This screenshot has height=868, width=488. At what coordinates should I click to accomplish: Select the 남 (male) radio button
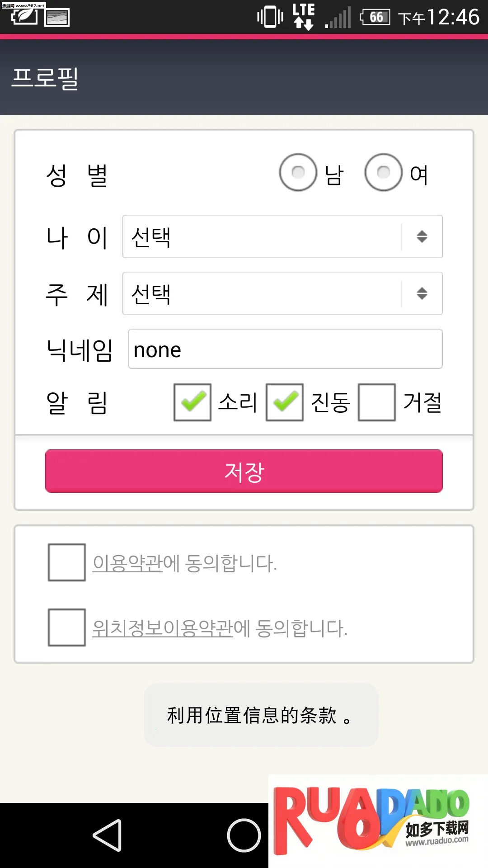pyautogui.click(x=298, y=172)
